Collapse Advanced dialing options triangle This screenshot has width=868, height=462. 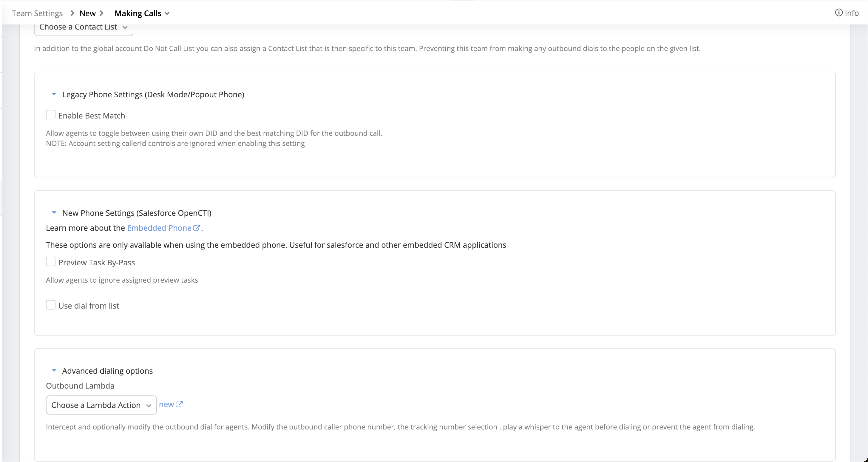(x=54, y=371)
